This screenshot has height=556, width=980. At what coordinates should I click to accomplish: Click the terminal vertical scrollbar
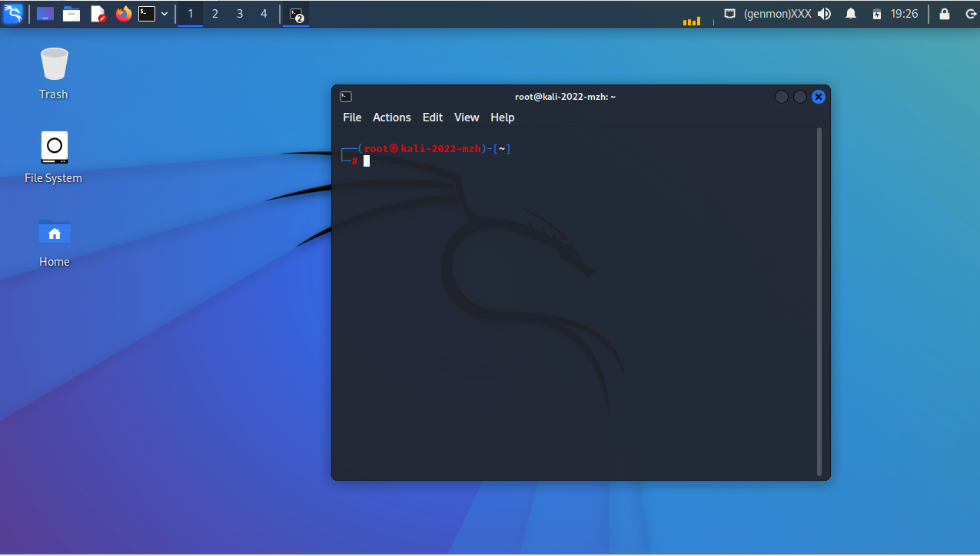[819, 301]
